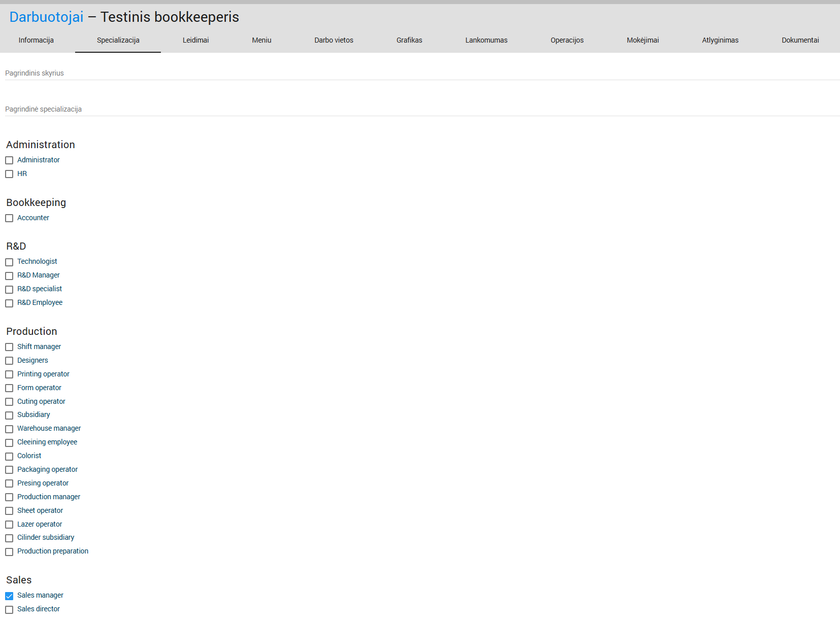Select the Atlyginimas tab

720,40
